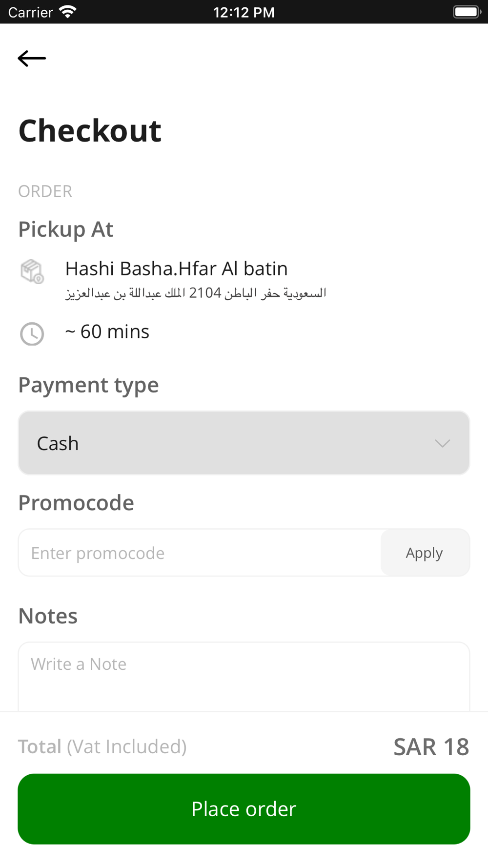Select the Hashi Basha.Hfar Al batin pickup location
The height and width of the screenshot is (868, 488).
[x=177, y=269]
